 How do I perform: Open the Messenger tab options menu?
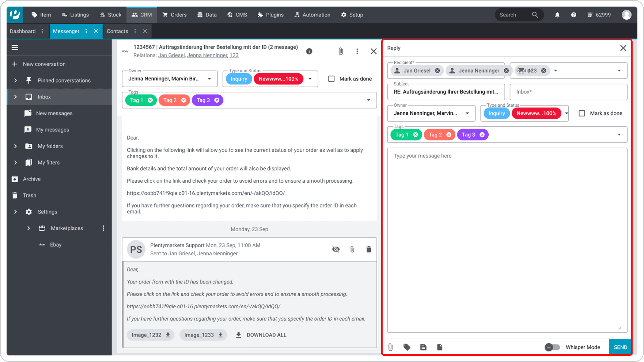click(86, 31)
